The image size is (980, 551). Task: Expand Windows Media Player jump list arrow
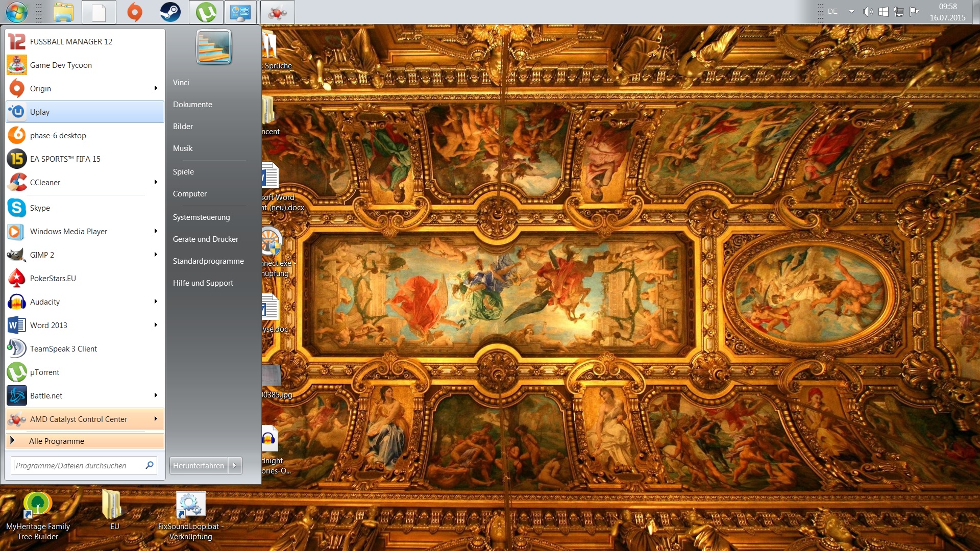click(156, 232)
